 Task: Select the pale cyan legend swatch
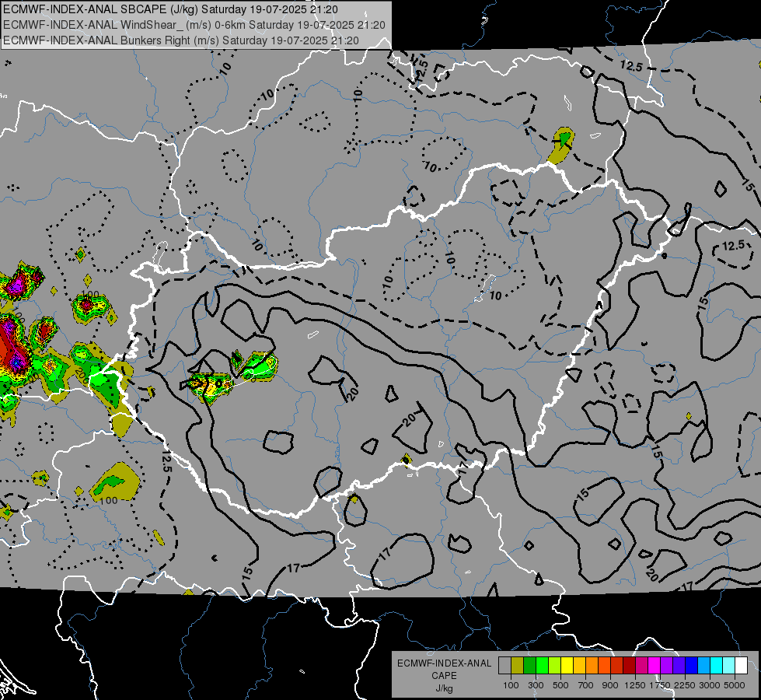728,666
